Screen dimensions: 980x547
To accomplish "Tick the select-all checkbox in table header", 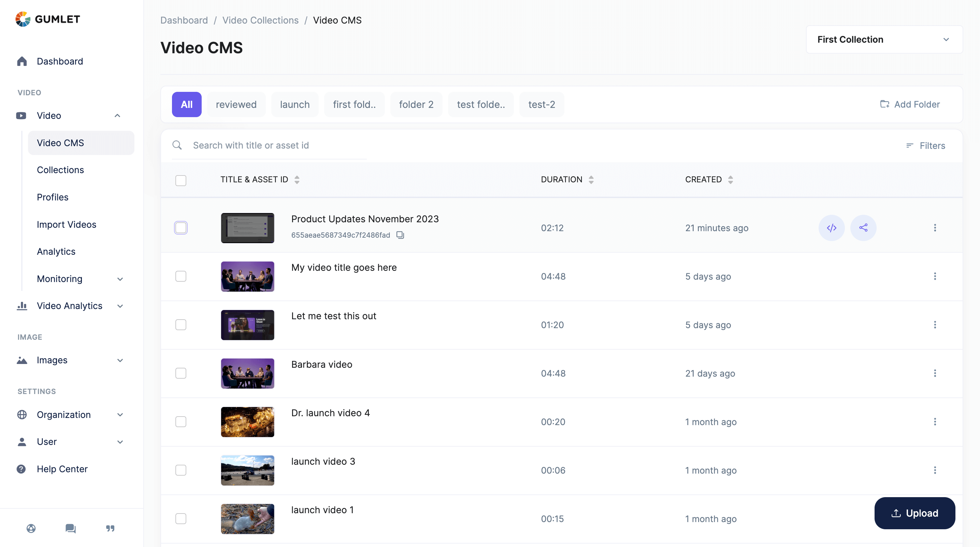I will point(181,180).
